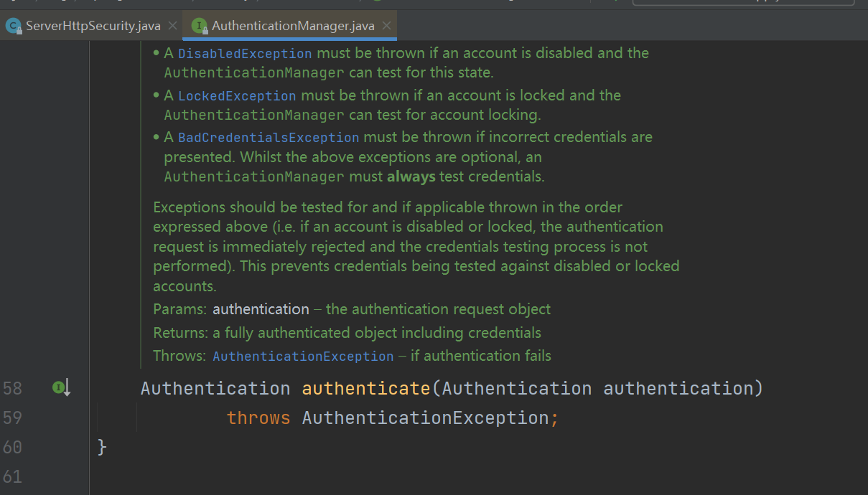The width and height of the screenshot is (868, 495).
Task: Click the Authentication return type on line 58
Action: click(215, 388)
